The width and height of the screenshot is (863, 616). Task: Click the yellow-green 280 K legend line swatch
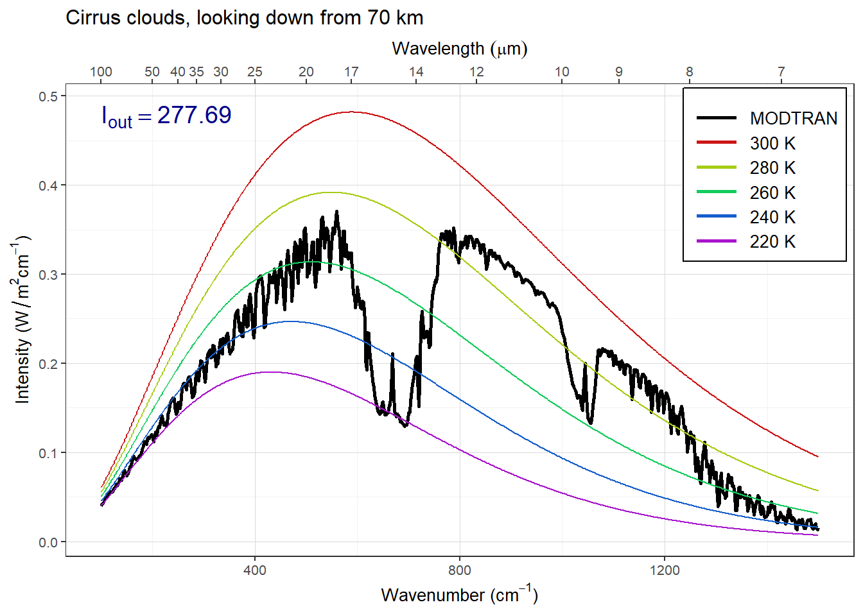[x=717, y=167]
